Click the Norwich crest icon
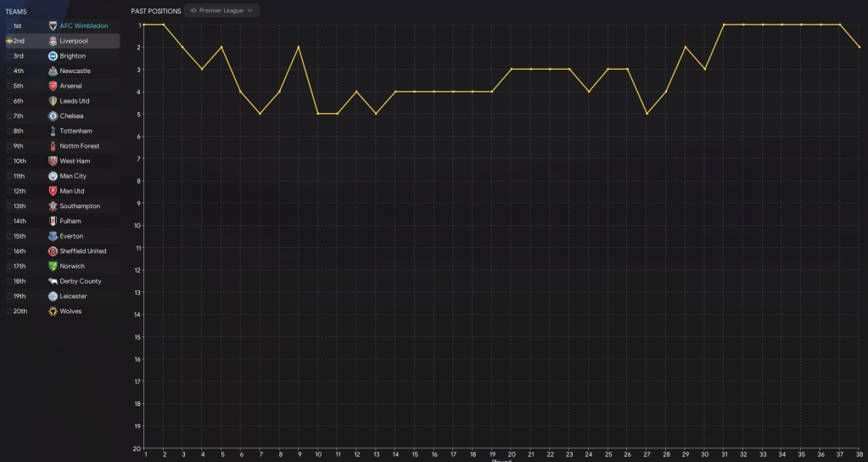 pos(53,266)
